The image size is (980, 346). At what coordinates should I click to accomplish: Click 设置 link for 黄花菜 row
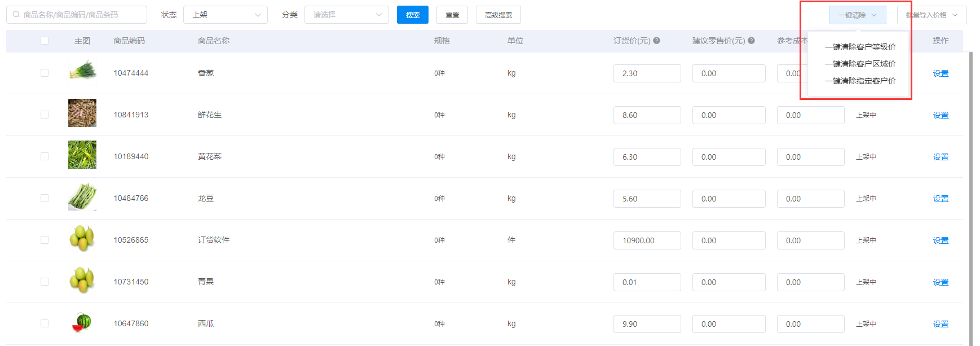(940, 157)
